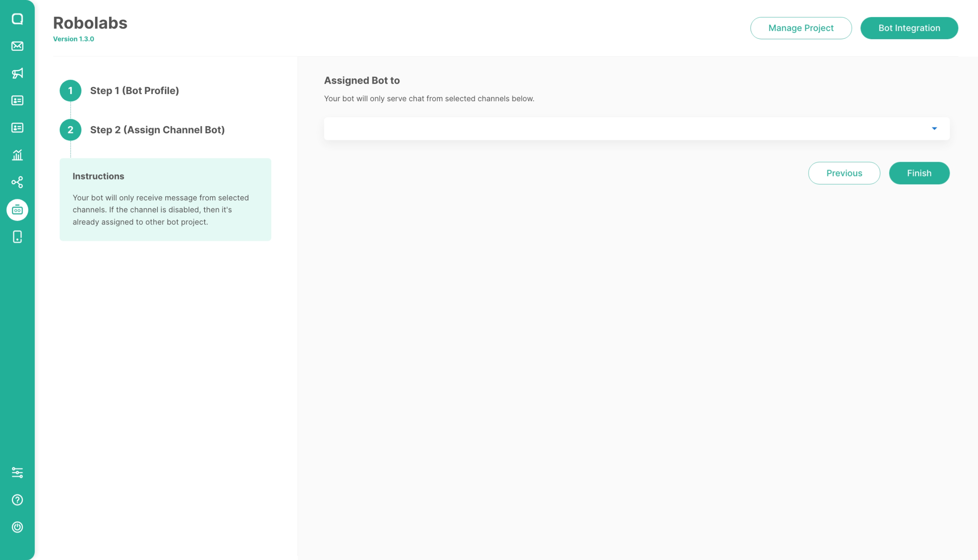Click the Previous button
Image resolution: width=978 pixels, height=560 pixels.
[844, 173]
